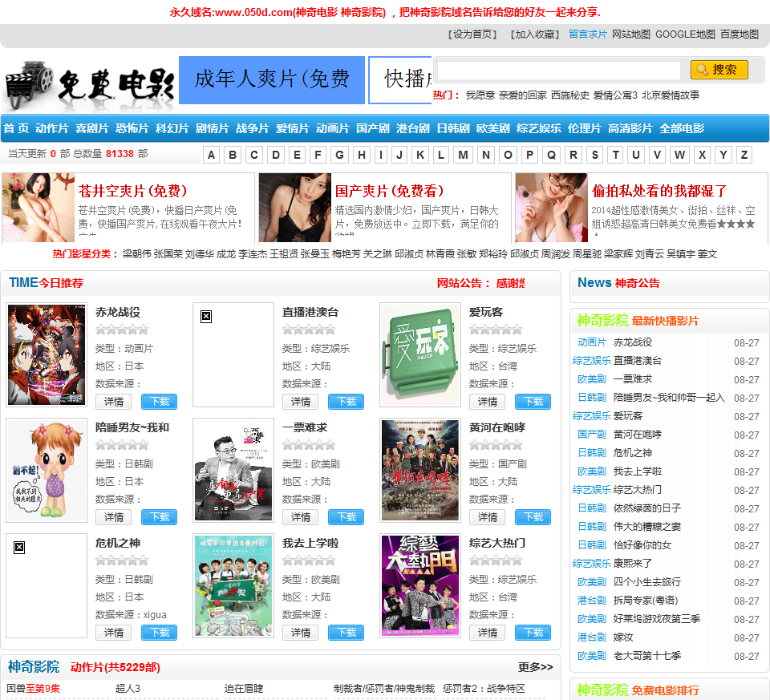Click the site logo with film reel

point(90,86)
